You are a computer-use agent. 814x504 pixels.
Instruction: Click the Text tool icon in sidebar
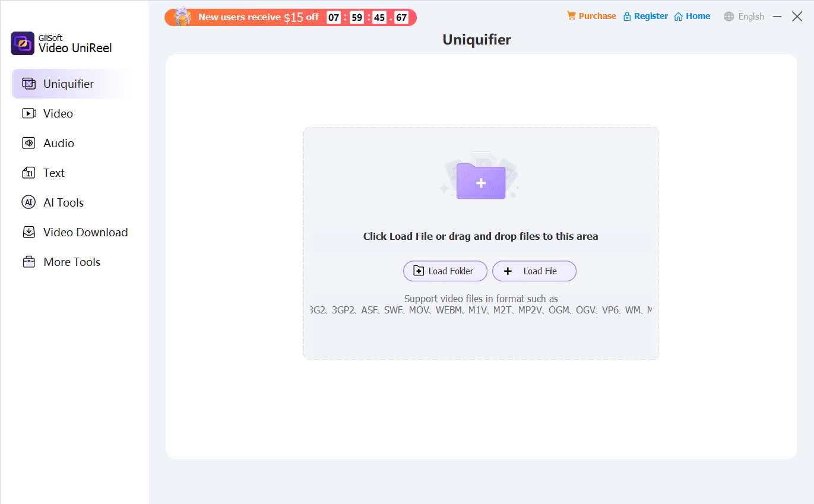[28, 173]
